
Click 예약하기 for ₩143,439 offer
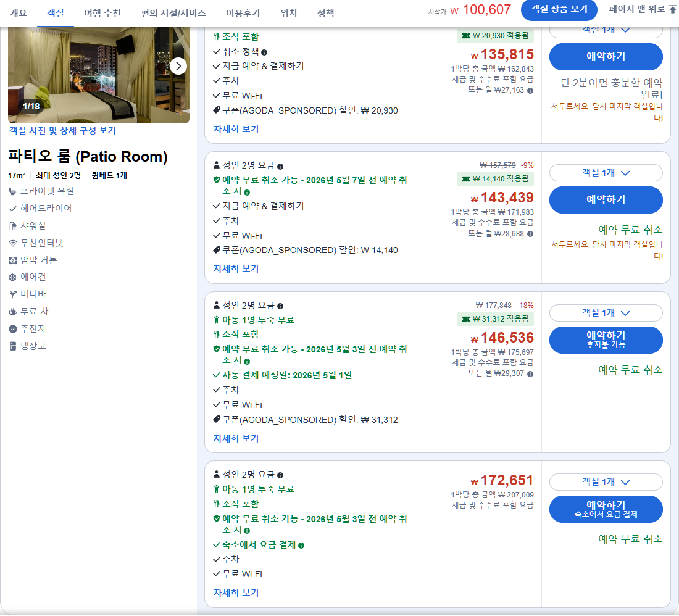[606, 199]
